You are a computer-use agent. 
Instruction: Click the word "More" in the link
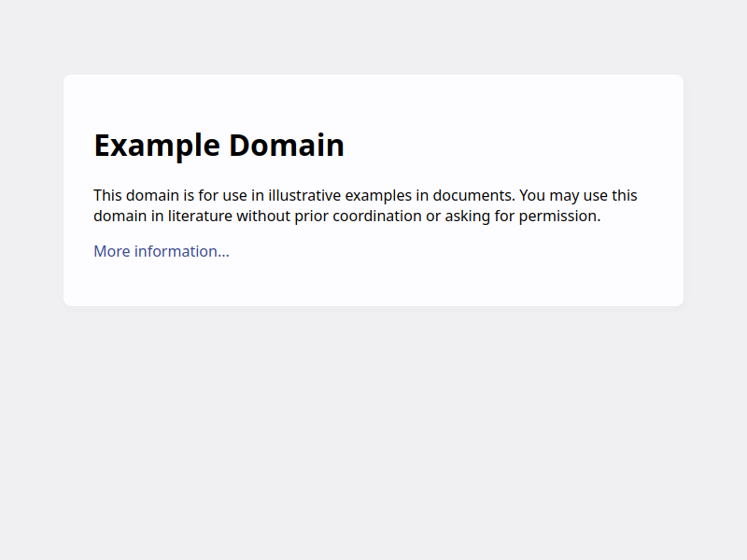pyautogui.click(x=111, y=251)
